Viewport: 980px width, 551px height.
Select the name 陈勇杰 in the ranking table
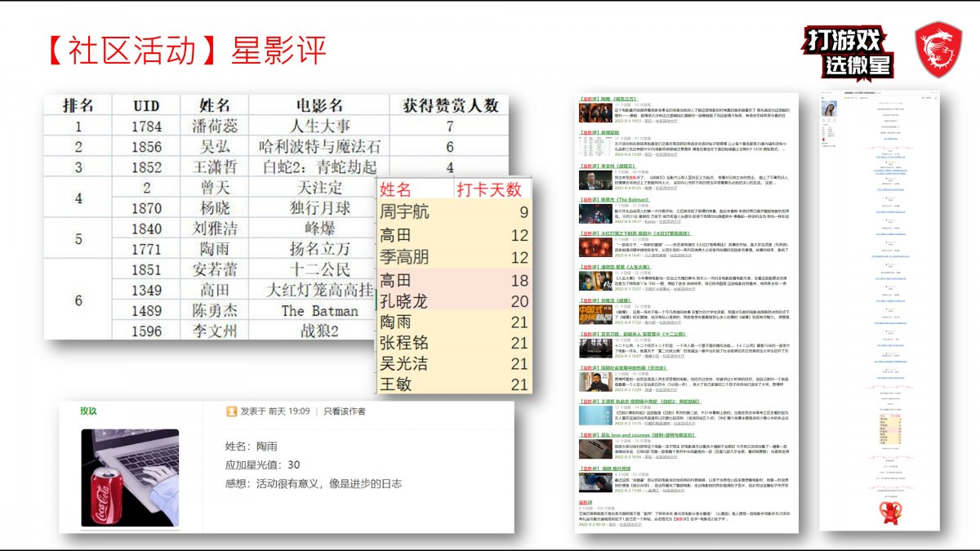(215, 311)
